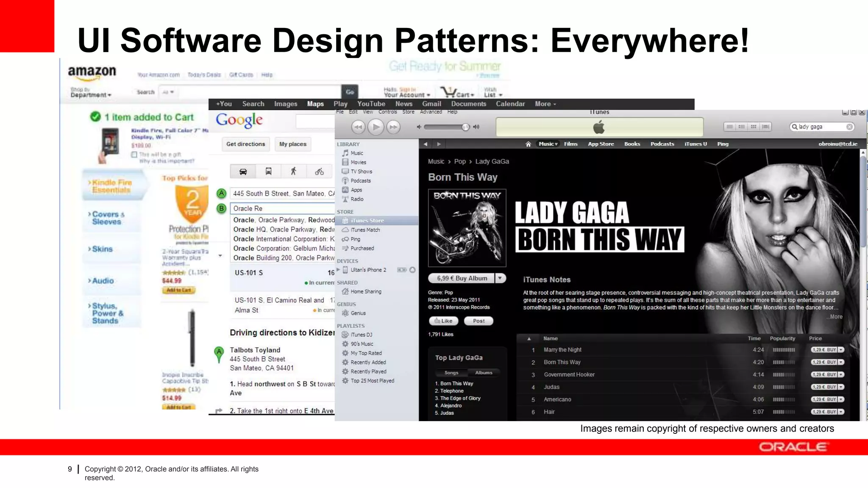Click the 6,99 € Buy Album button

(x=462, y=278)
